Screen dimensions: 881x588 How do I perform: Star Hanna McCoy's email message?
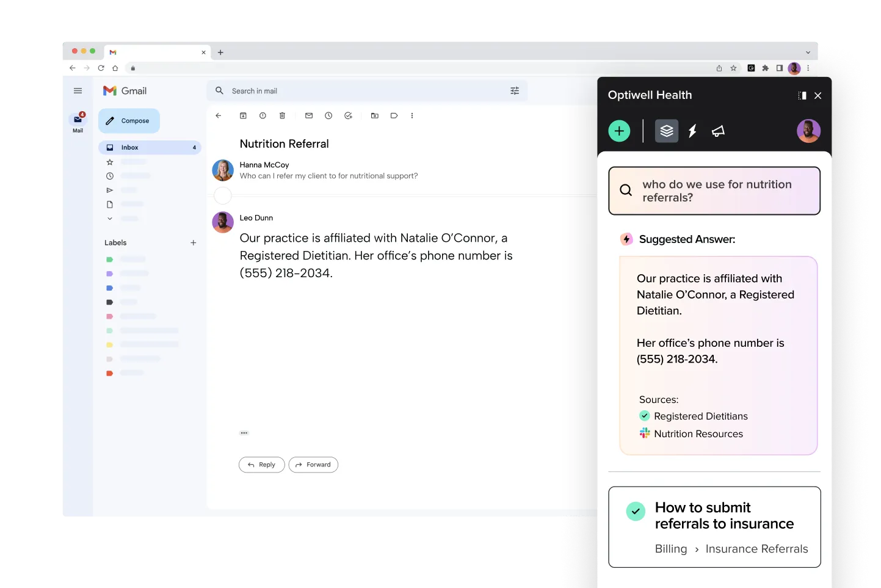[x=110, y=162]
